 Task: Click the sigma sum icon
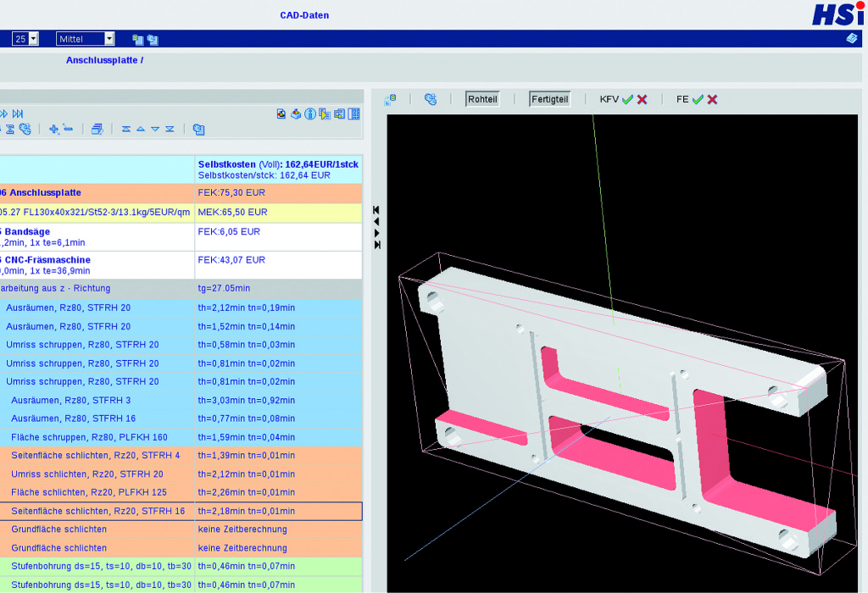pos(10,129)
